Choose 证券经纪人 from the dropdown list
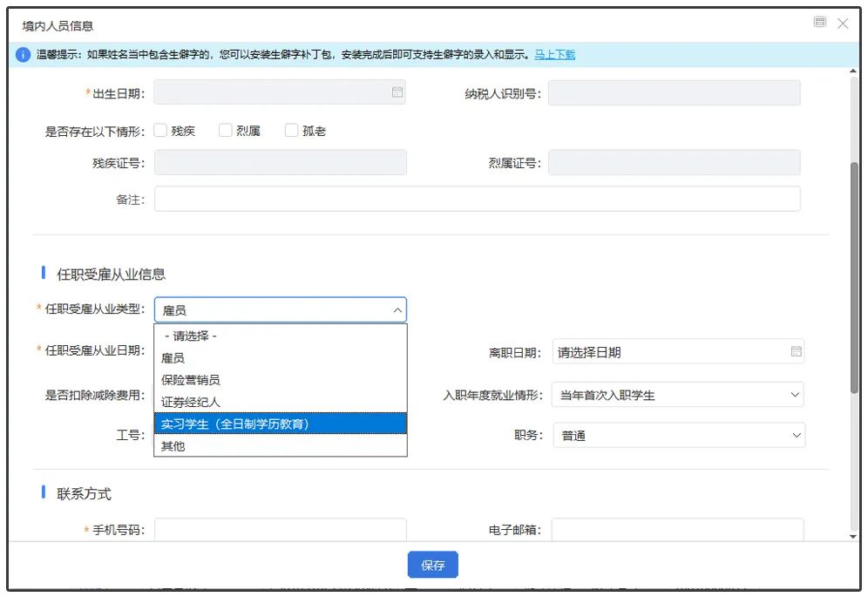 (x=280, y=402)
